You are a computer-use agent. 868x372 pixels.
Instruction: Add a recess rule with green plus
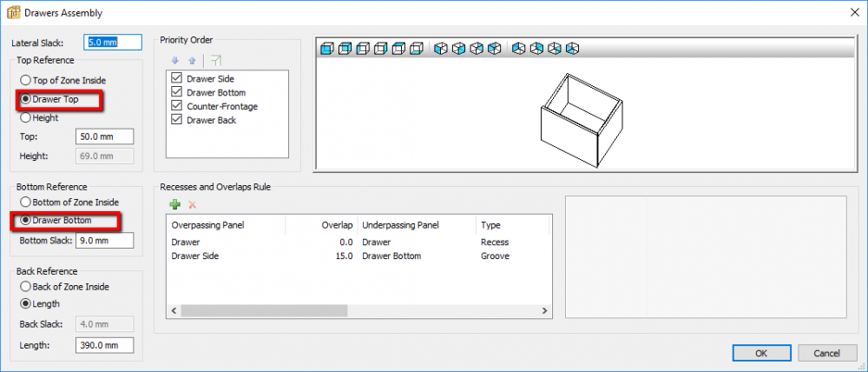coord(175,204)
